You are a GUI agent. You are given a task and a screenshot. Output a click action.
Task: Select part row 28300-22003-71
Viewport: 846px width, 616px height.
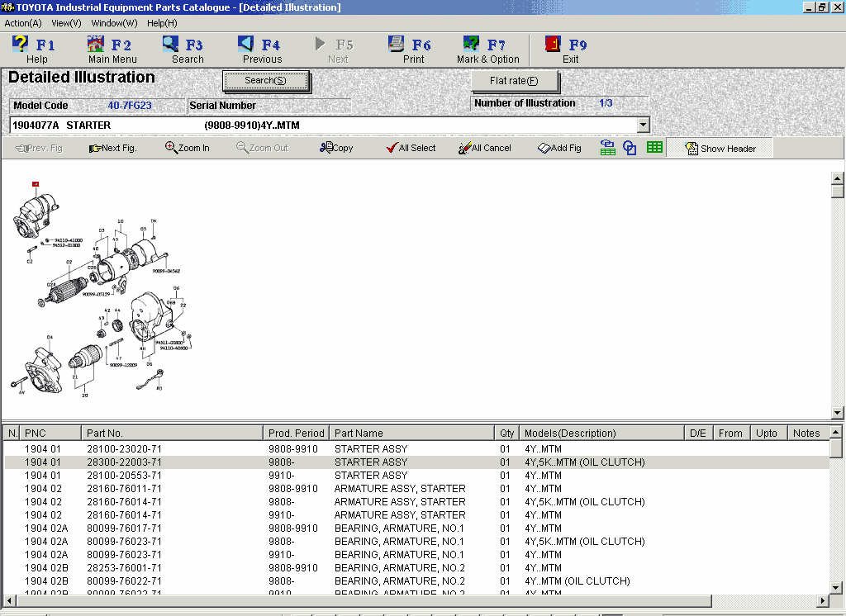[x=416, y=462]
